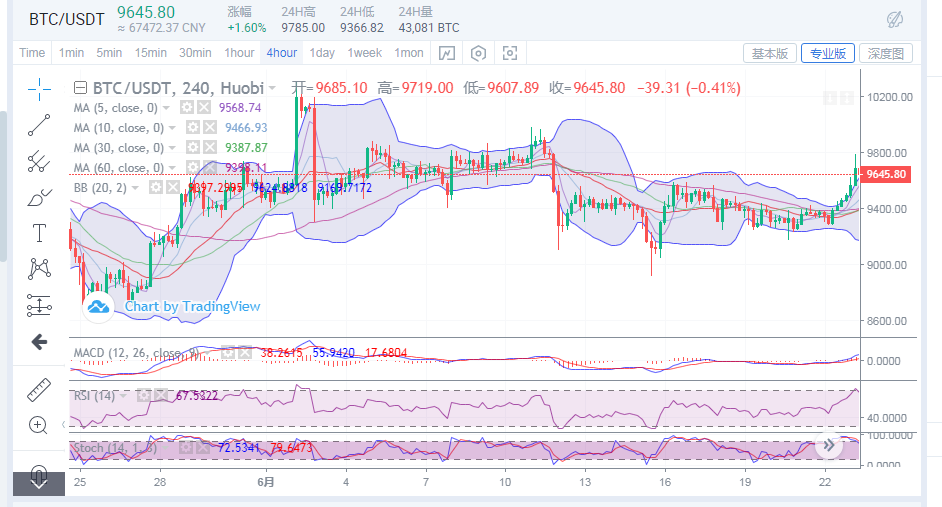Pick the ruler measure tool
This screenshot has width=942, height=507.
pos(39,388)
